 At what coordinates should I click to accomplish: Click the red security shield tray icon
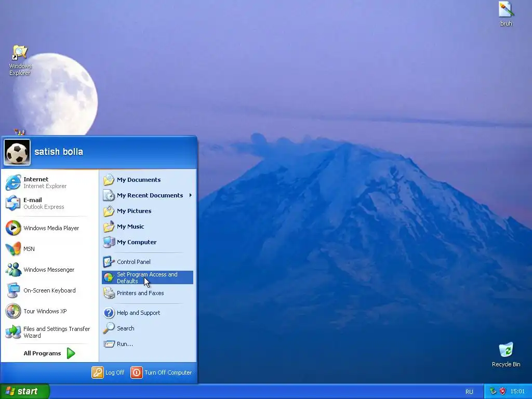pos(502,391)
